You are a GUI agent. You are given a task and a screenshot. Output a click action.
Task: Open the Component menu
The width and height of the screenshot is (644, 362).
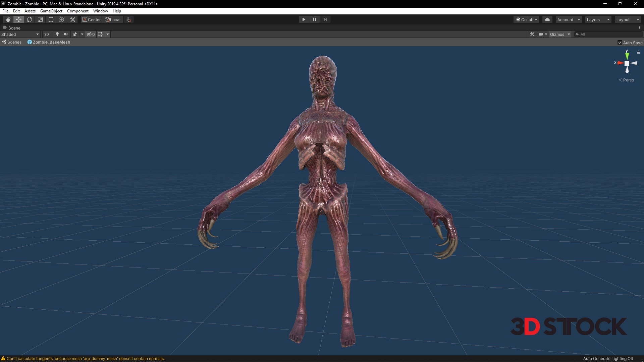(x=77, y=11)
